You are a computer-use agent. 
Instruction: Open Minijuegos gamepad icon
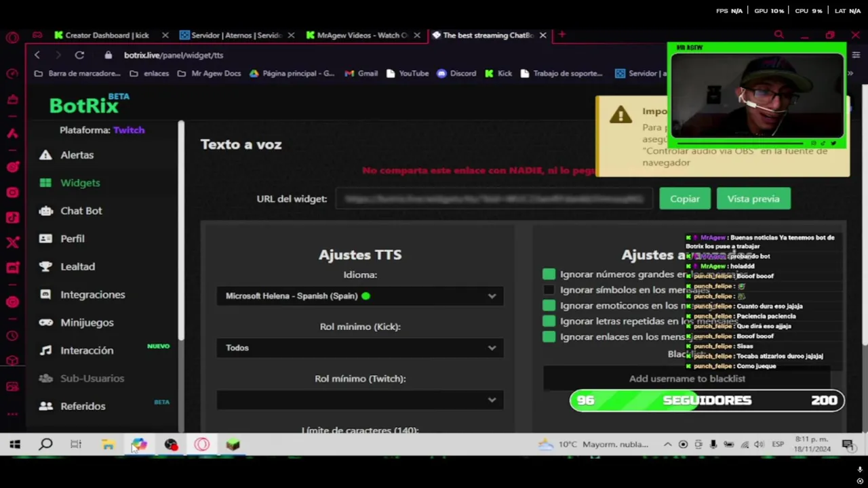[45, 323]
